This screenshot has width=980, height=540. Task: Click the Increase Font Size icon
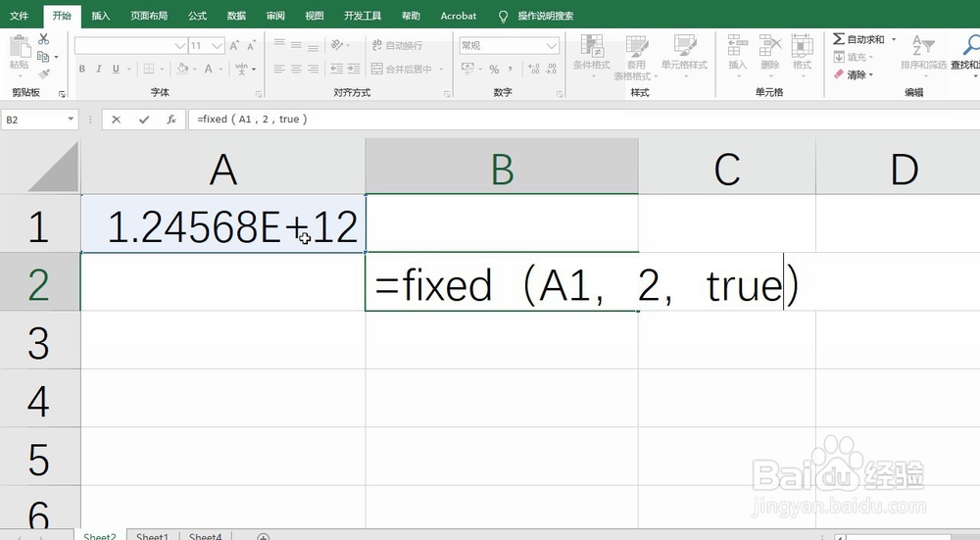(x=234, y=46)
